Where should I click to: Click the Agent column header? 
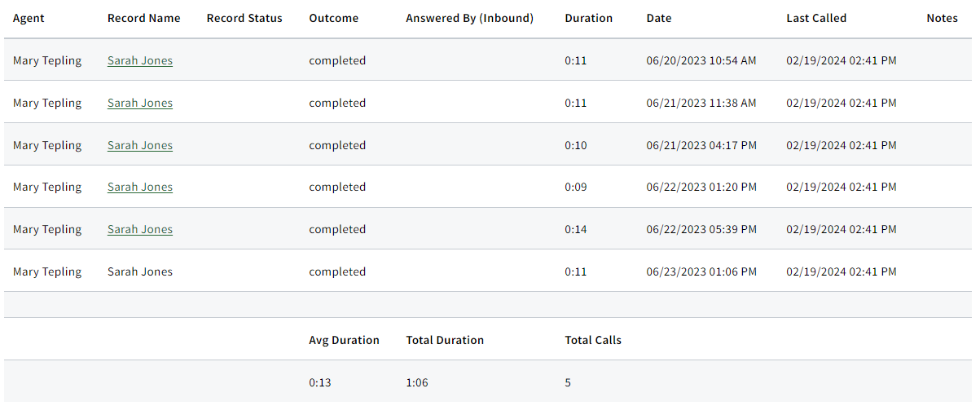tap(29, 18)
